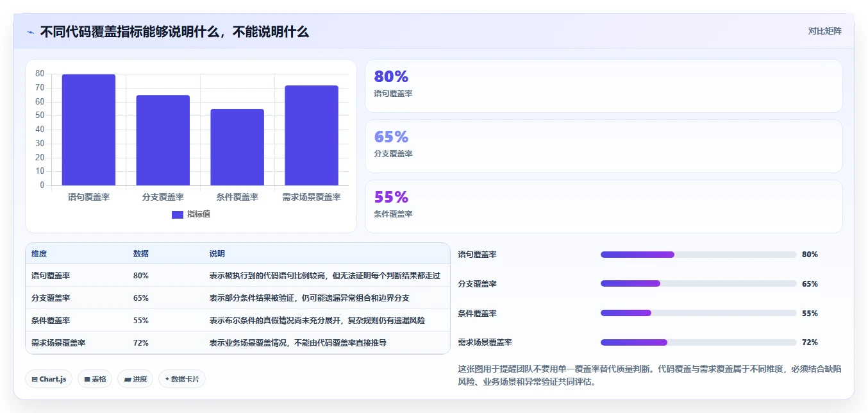Click the 72% value beside the progress bar

pyautogui.click(x=810, y=342)
